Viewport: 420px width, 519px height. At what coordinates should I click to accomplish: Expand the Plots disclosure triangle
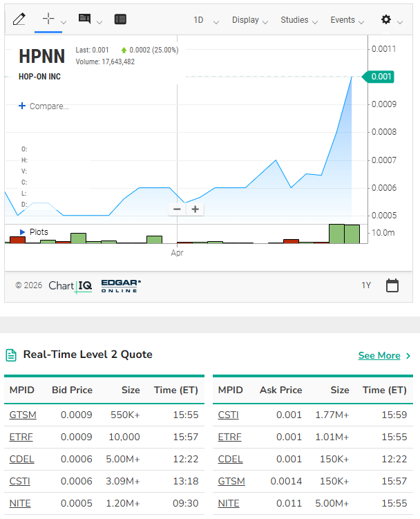click(22, 232)
